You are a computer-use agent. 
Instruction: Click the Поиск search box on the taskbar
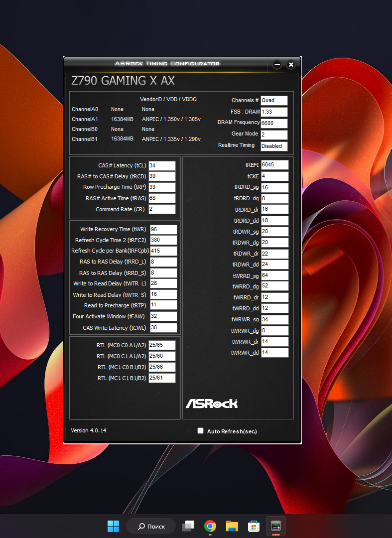(151, 526)
